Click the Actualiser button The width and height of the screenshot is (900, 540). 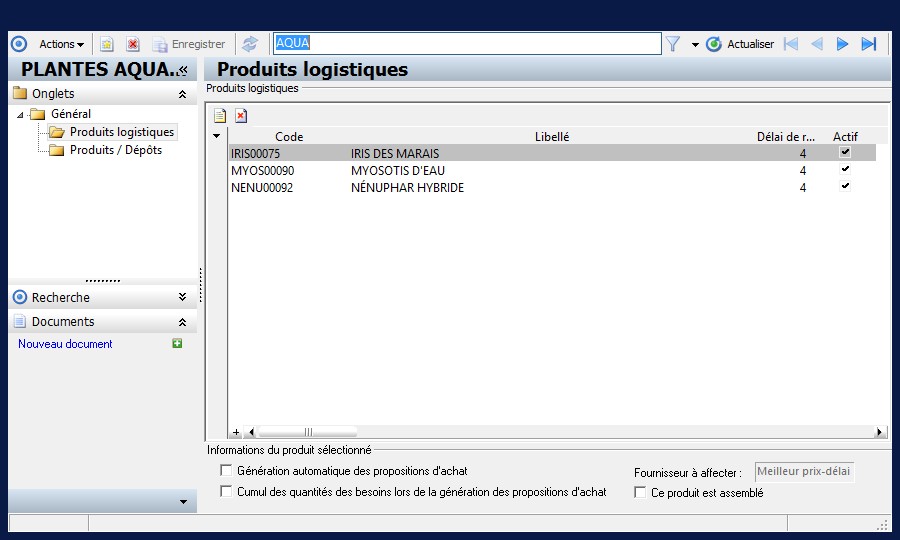740,44
